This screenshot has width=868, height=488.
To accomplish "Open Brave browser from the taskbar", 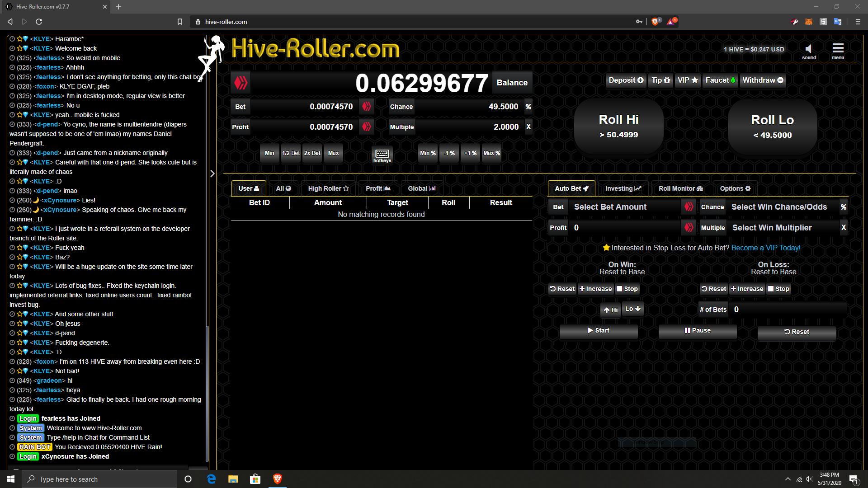I will [278, 479].
